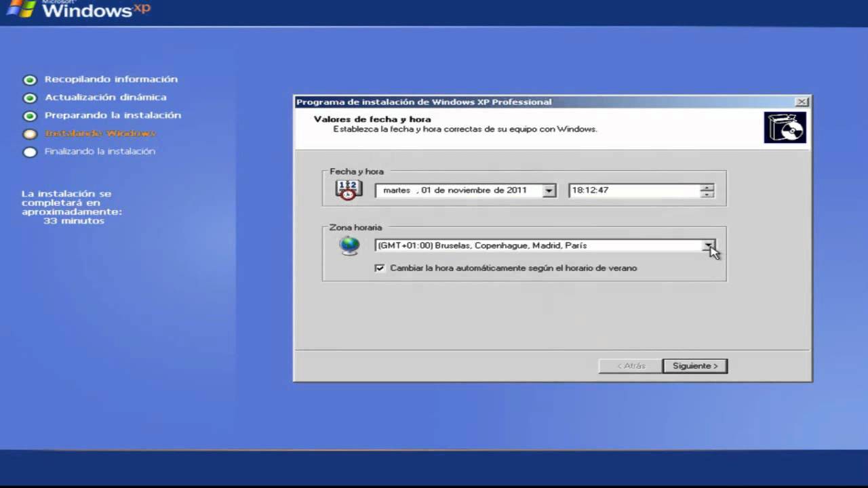Image resolution: width=868 pixels, height=488 pixels.
Task: Click the calendar clock icon
Action: pos(348,190)
